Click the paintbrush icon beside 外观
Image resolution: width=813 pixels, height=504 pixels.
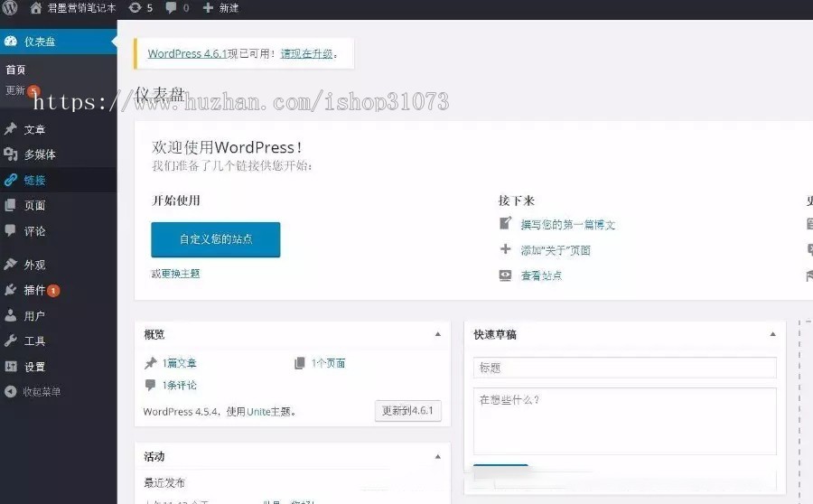coord(10,265)
